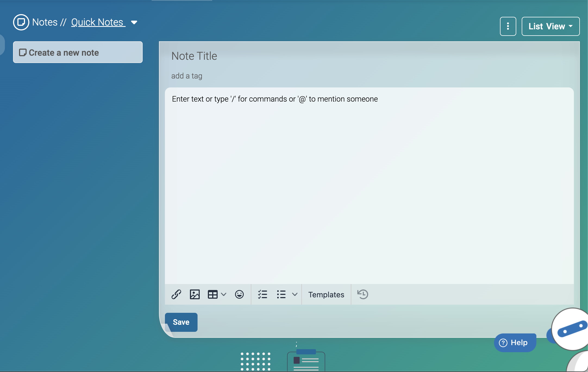
Task: Click the three-dot options menu
Action: coord(508,26)
